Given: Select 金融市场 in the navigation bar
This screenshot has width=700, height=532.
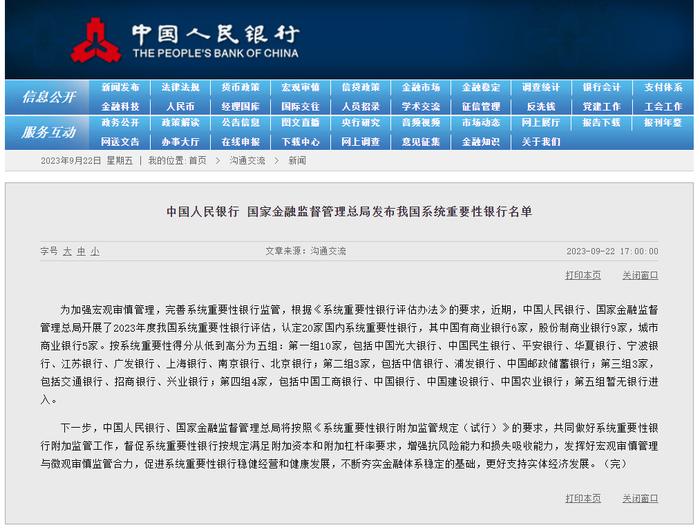Looking at the screenshot, I should tap(421, 87).
